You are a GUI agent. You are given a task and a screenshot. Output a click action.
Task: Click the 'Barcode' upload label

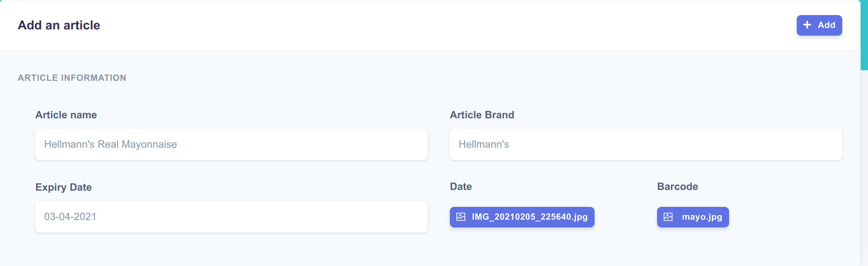pos(677,187)
